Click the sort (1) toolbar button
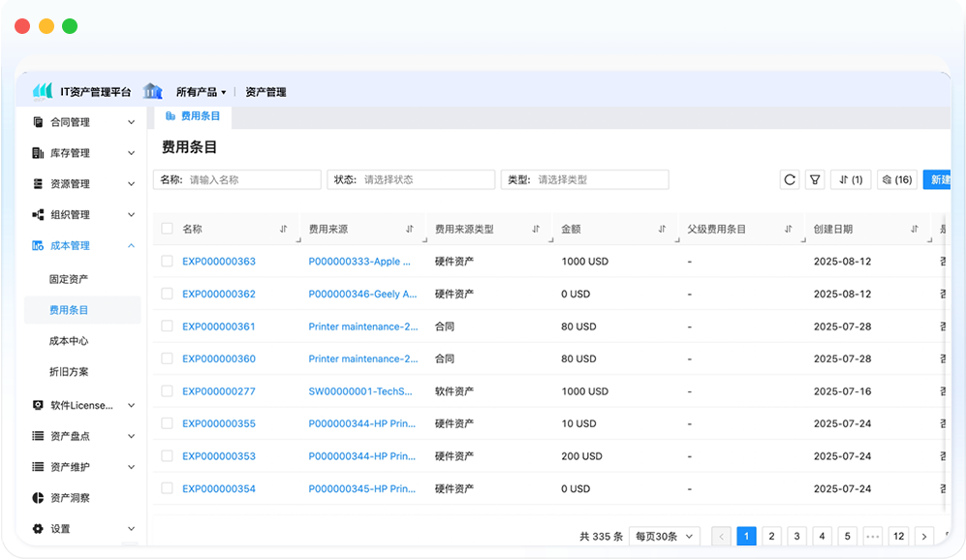The image size is (966, 560). 851,180
